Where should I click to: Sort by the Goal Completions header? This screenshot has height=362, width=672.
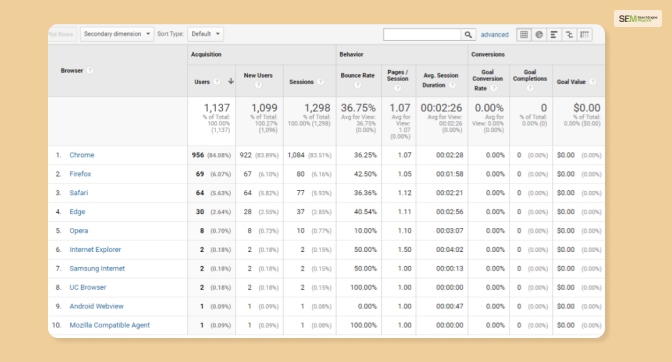click(530, 75)
